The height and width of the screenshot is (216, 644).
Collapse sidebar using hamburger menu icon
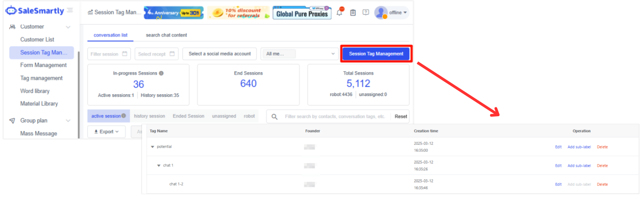[70, 10]
